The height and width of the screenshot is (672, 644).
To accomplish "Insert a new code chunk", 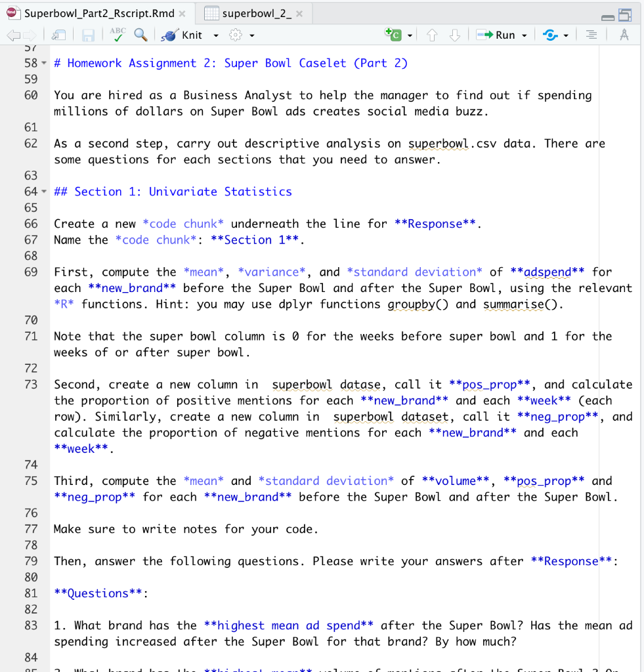I will click(393, 35).
